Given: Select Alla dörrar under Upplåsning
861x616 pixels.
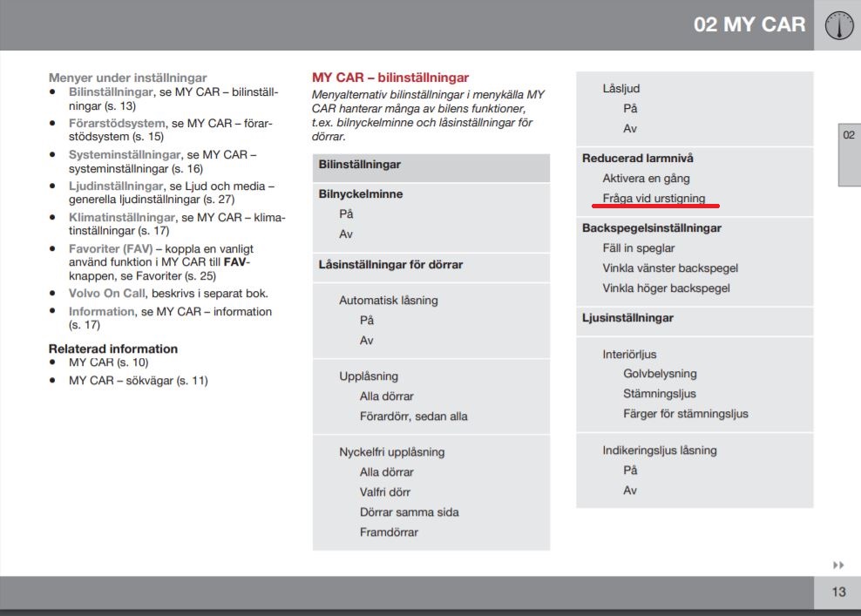Looking at the screenshot, I should pyautogui.click(x=387, y=396).
